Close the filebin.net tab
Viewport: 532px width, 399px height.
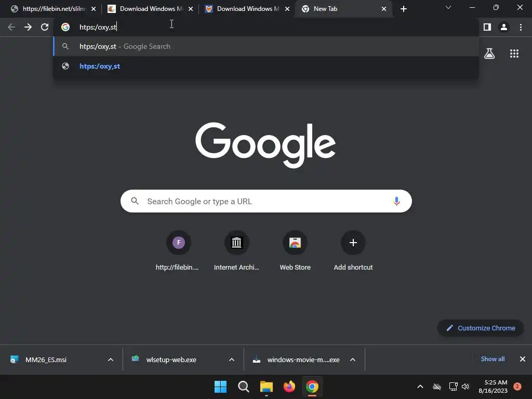tap(94, 9)
